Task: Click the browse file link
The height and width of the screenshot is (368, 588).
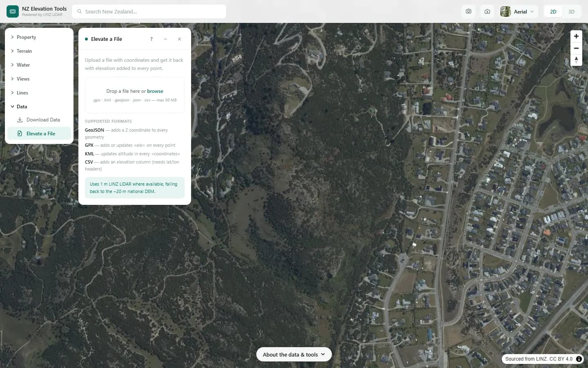Action: pyautogui.click(x=155, y=91)
